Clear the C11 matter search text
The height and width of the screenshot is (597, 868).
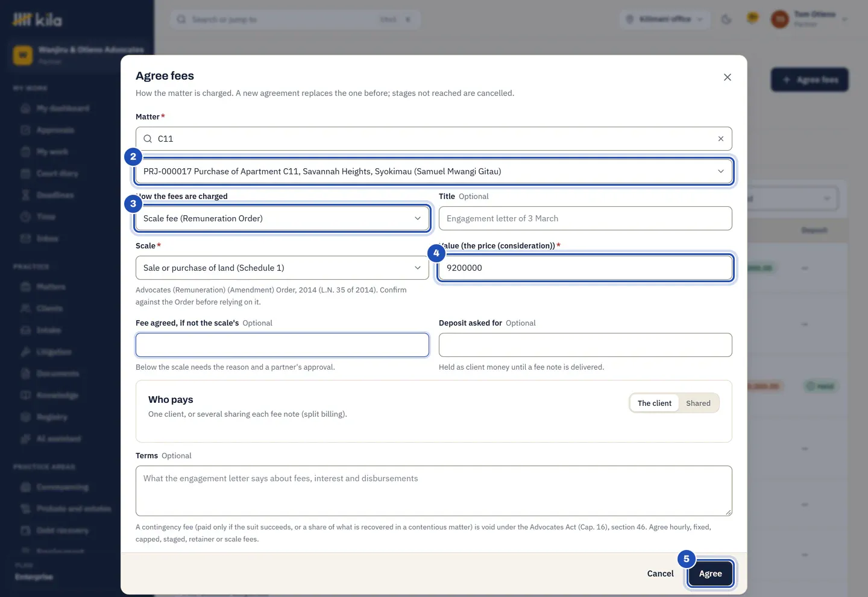click(x=720, y=139)
